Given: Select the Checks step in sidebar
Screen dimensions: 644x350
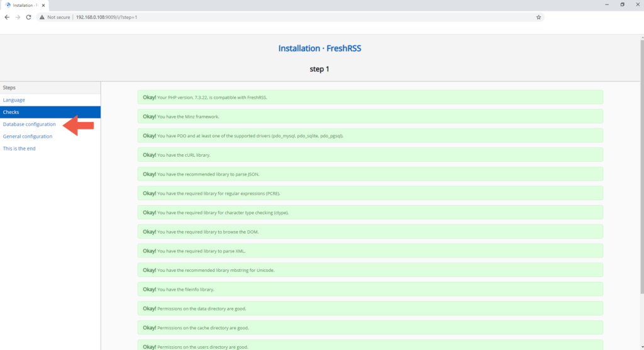Looking at the screenshot, I should tap(50, 112).
